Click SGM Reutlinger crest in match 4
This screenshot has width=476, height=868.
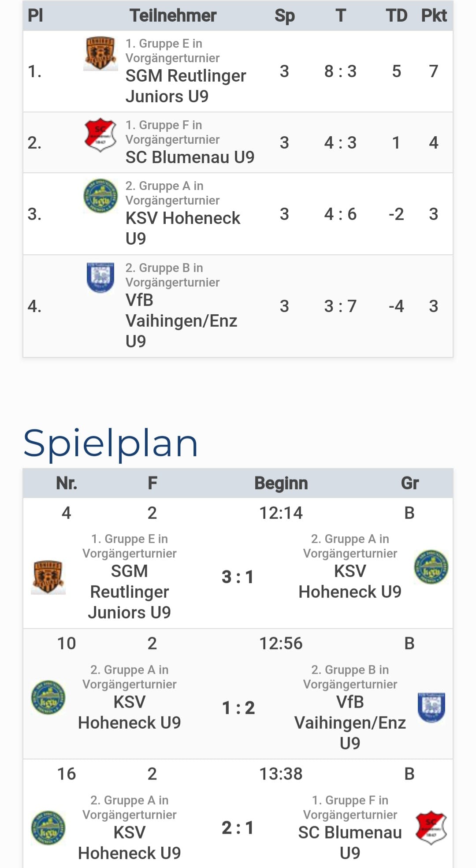(x=48, y=577)
